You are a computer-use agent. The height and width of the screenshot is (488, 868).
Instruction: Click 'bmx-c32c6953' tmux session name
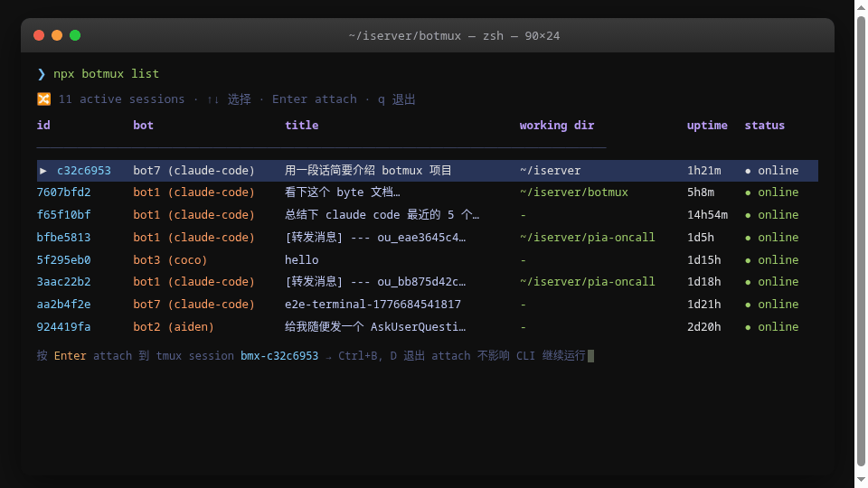279,356
